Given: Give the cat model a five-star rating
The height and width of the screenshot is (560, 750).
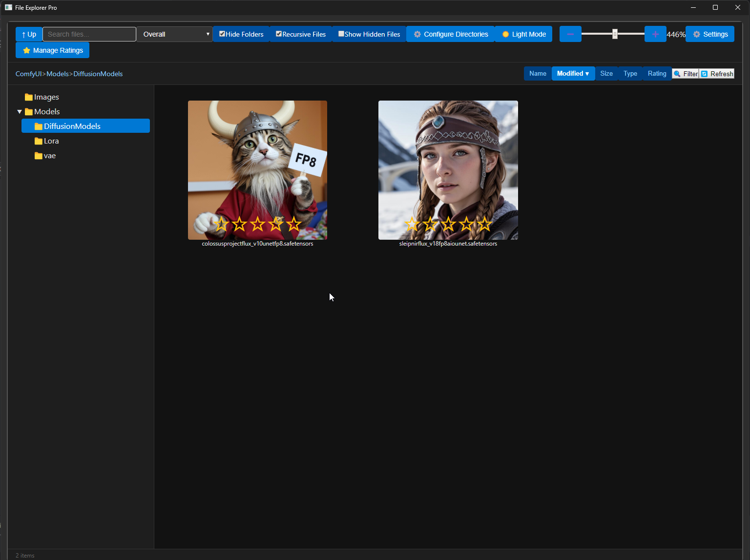Looking at the screenshot, I should click(x=294, y=224).
